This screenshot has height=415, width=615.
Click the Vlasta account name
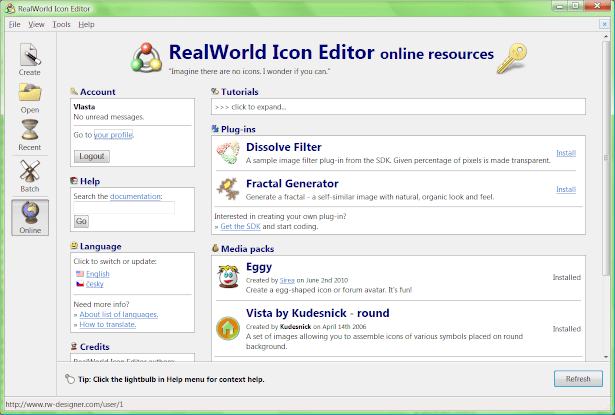84,107
